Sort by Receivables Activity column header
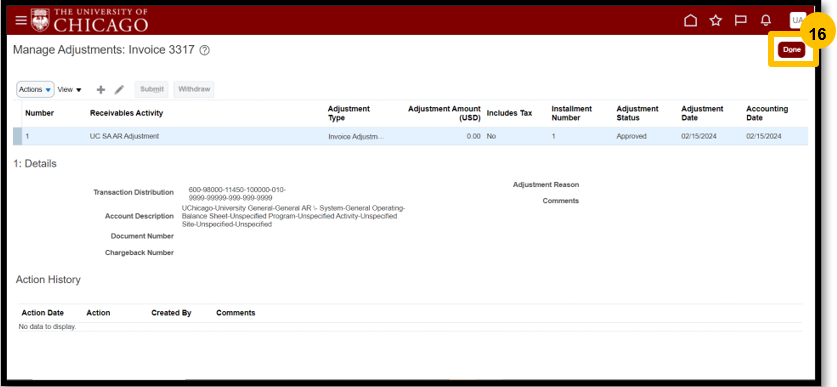The image size is (837, 387). pyautogui.click(x=127, y=113)
